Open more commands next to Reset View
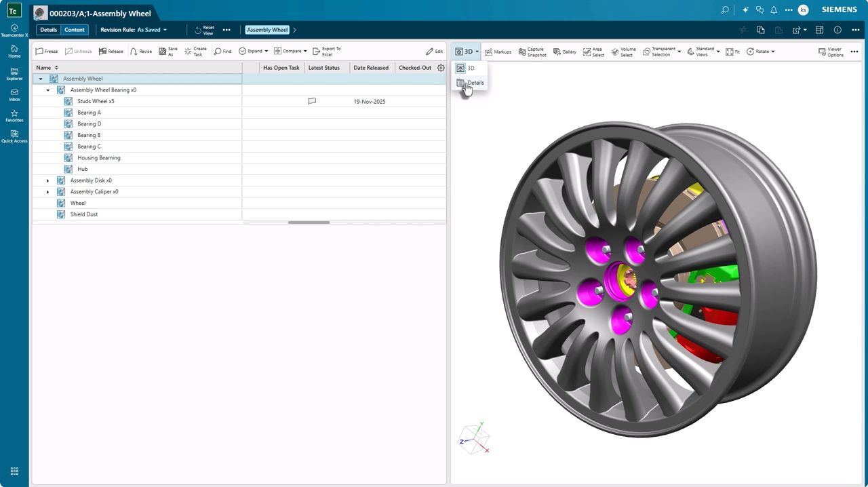868x487 pixels. pos(226,30)
